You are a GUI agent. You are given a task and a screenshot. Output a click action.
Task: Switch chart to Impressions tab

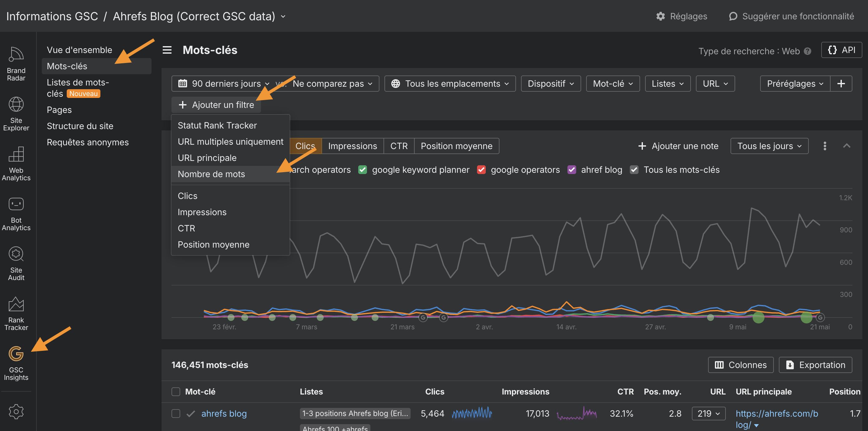(352, 146)
